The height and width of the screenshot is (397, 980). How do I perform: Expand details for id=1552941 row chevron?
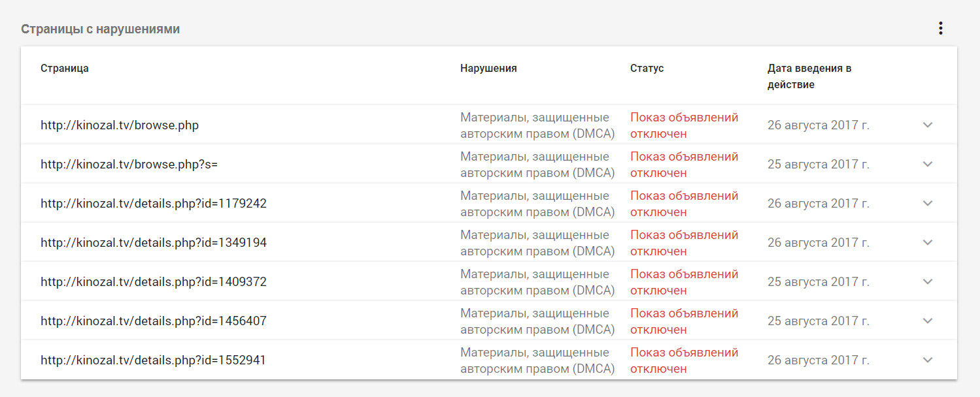pos(927,360)
